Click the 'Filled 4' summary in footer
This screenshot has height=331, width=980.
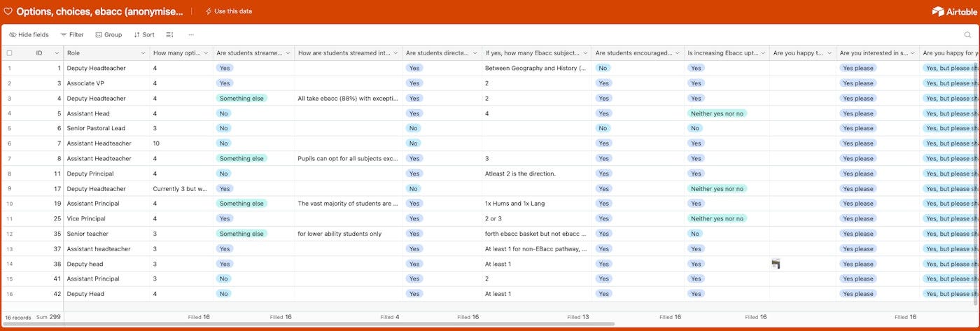click(x=390, y=317)
